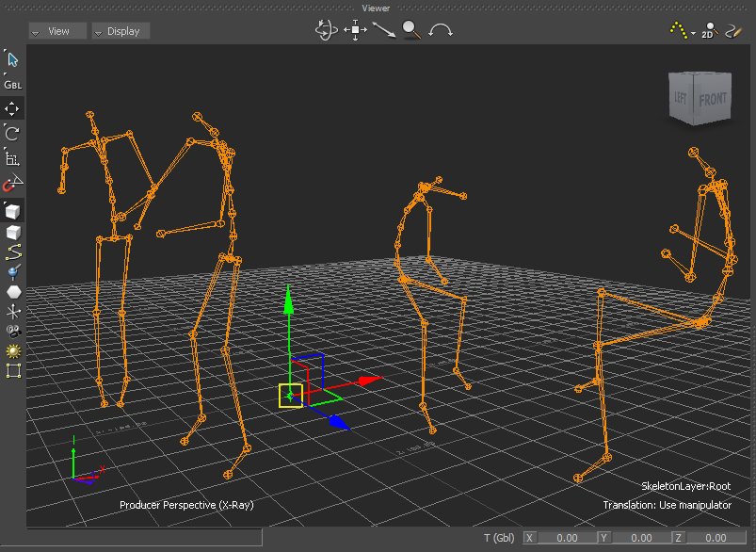
Task: Click the GBL global reference mode button
Action: click(13, 84)
